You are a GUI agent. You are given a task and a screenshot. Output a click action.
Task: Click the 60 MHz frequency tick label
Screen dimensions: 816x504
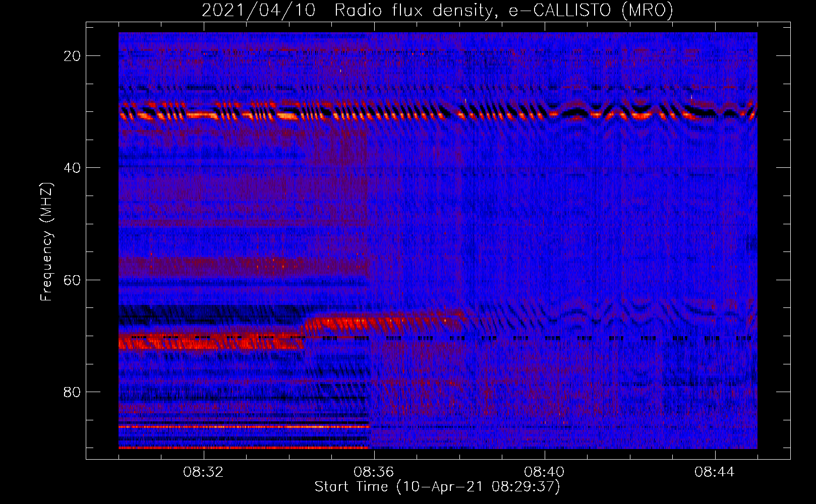coord(73,280)
